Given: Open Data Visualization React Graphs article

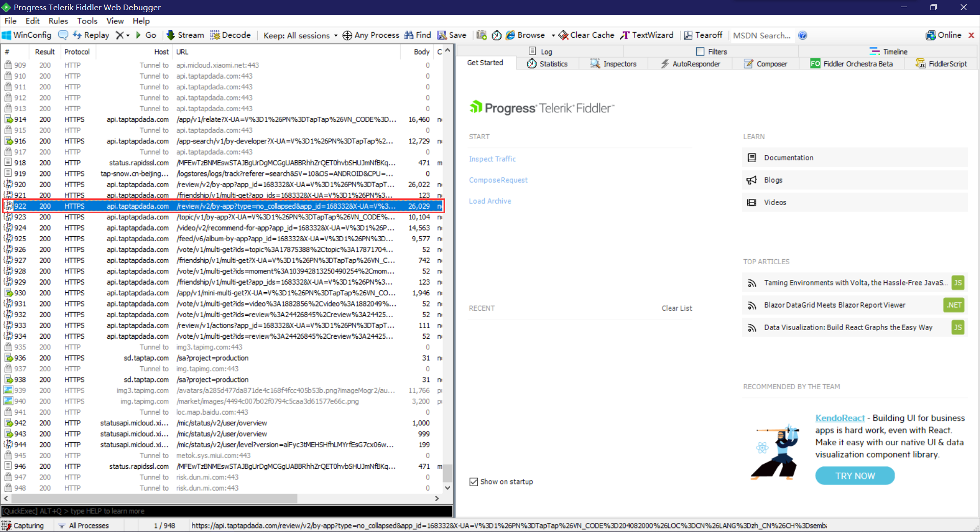Looking at the screenshot, I should (854, 327).
